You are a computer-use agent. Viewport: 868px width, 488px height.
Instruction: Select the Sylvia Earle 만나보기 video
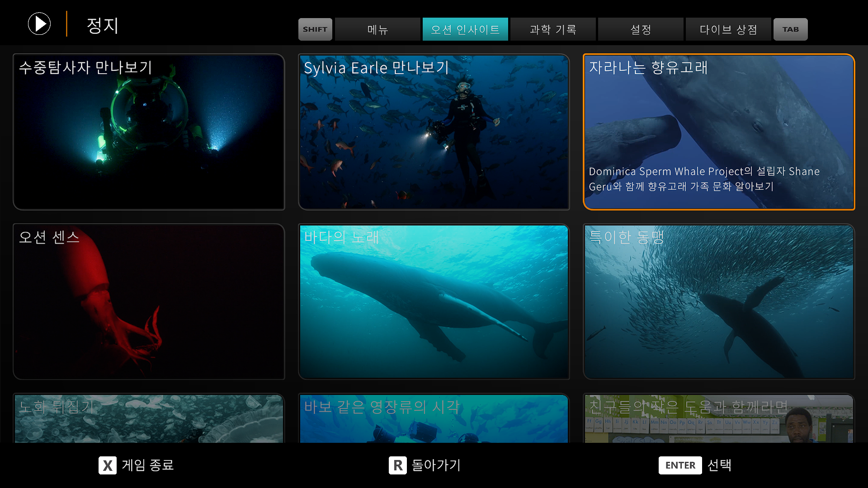[434, 132]
